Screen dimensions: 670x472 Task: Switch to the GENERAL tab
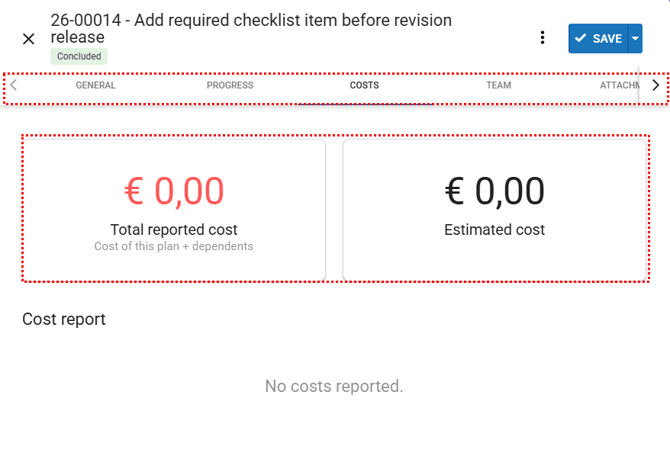[x=96, y=86]
